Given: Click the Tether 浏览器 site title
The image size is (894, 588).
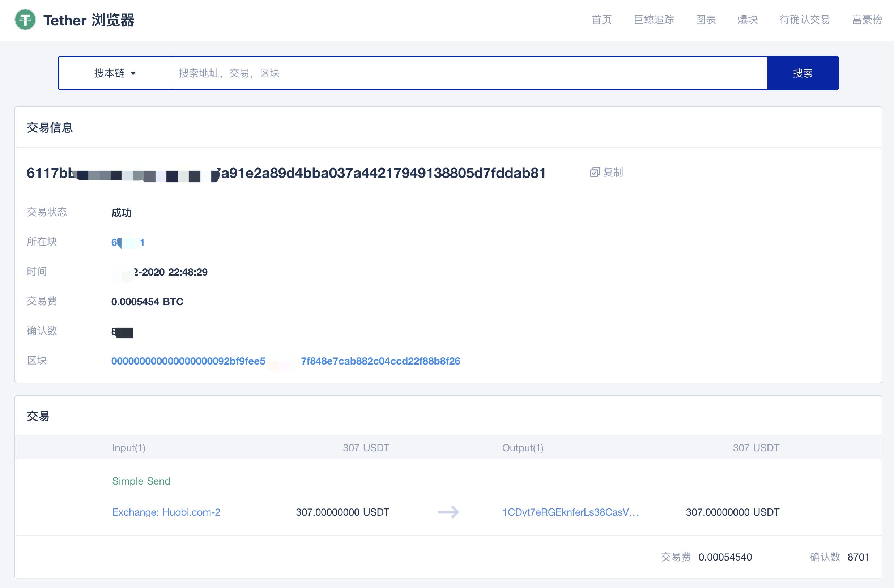Looking at the screenshot, I should point(89,20).
